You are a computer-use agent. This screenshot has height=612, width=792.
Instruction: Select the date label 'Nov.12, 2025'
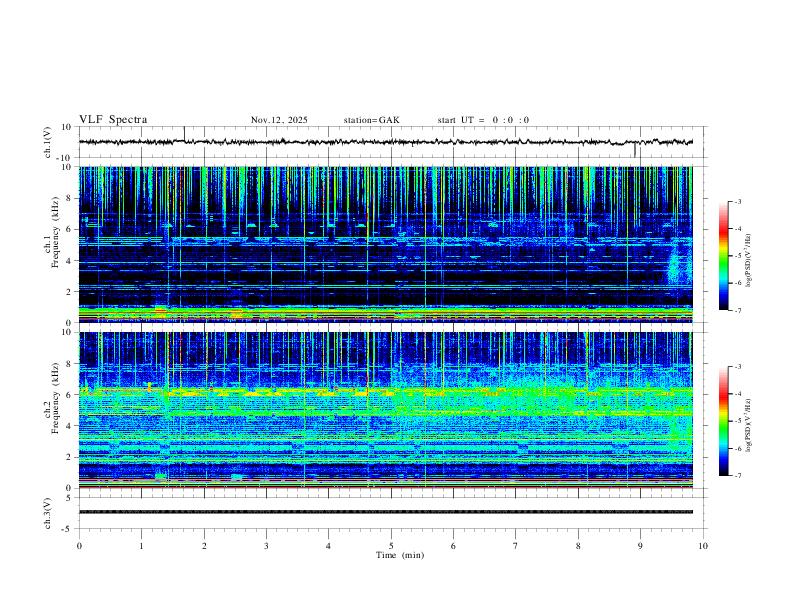279,120
